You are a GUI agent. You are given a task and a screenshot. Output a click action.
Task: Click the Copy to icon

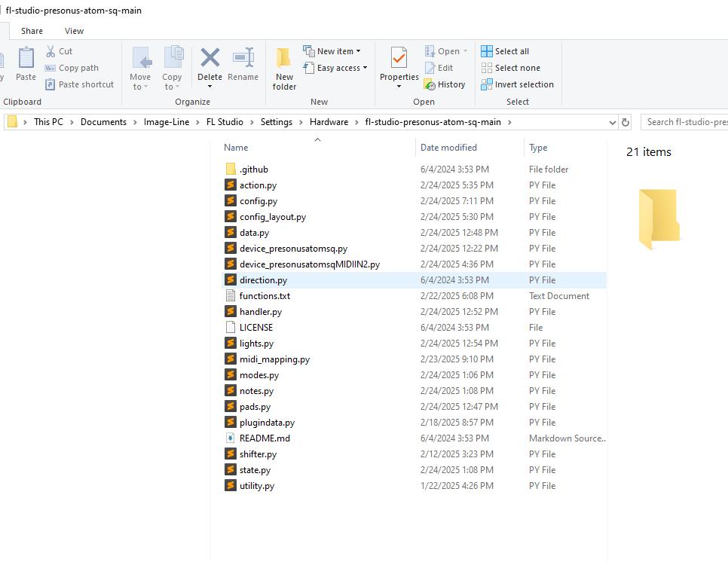coord(173,57)
